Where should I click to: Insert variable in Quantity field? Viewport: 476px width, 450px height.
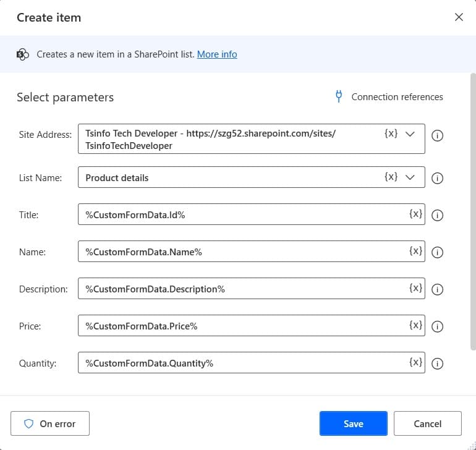click(x=415, y=362)
